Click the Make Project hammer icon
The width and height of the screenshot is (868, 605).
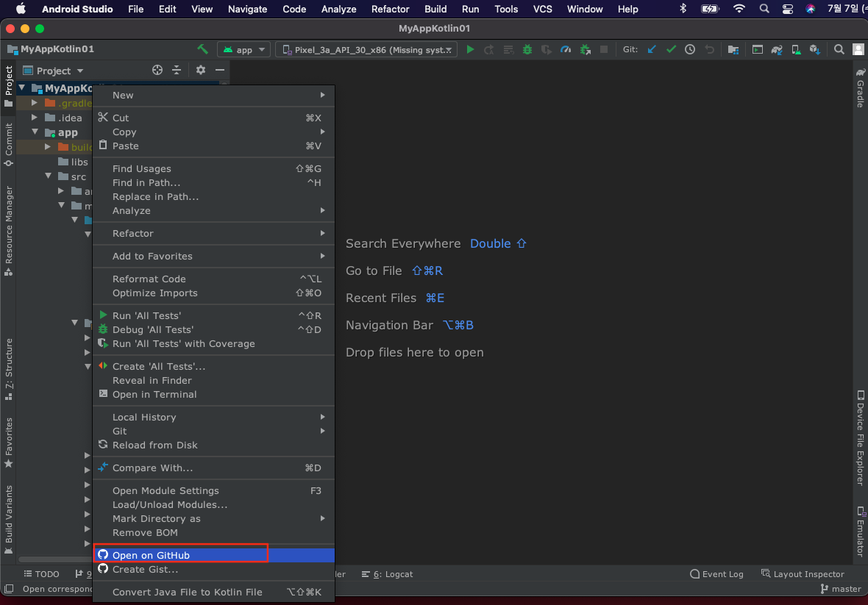(x=202, y=49)
